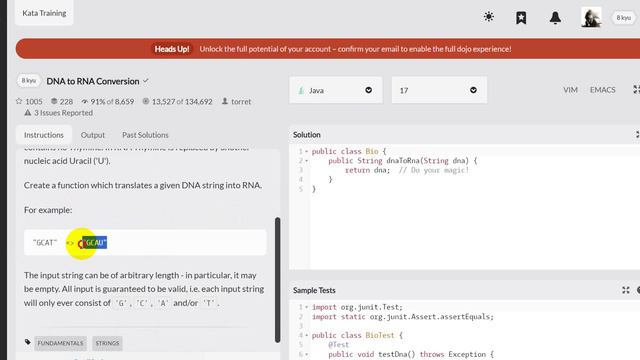Enable VIM key bindings
This screenshot has height=360, width=640.
[570, 90]
